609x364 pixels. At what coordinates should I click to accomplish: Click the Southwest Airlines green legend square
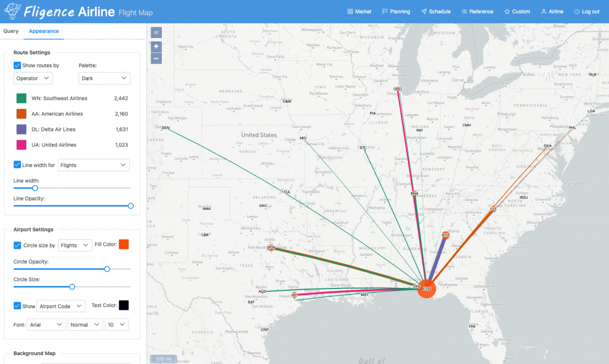21,98
